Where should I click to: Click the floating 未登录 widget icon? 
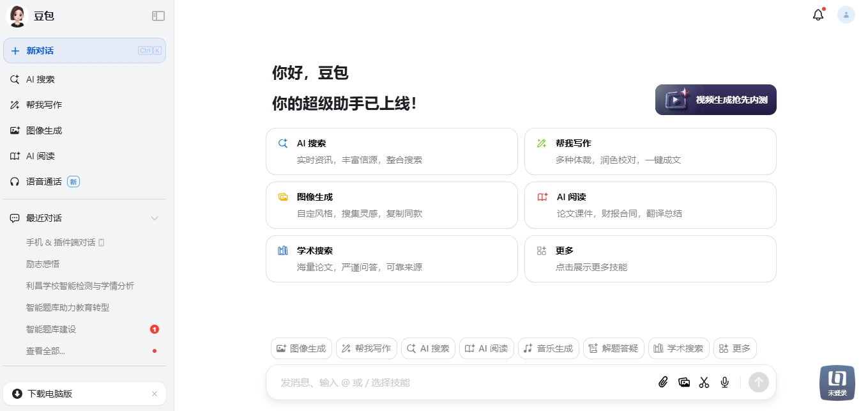837,382
